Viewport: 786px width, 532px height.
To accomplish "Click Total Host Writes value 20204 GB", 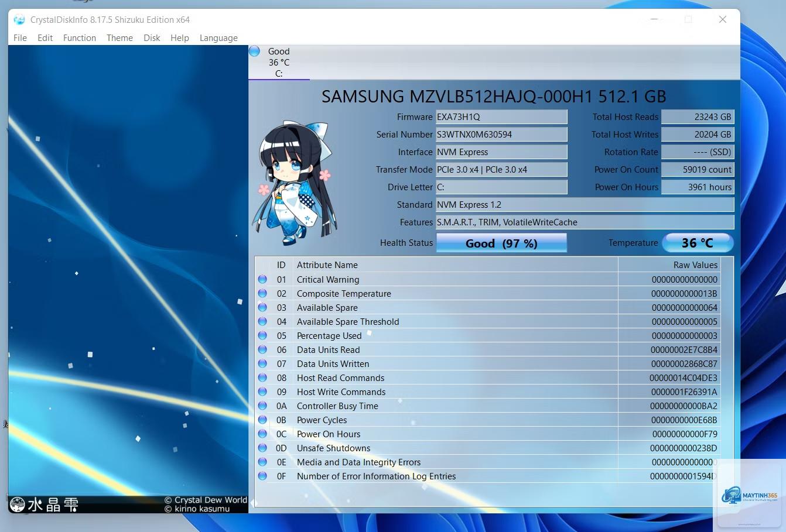I will pos(698,135).
